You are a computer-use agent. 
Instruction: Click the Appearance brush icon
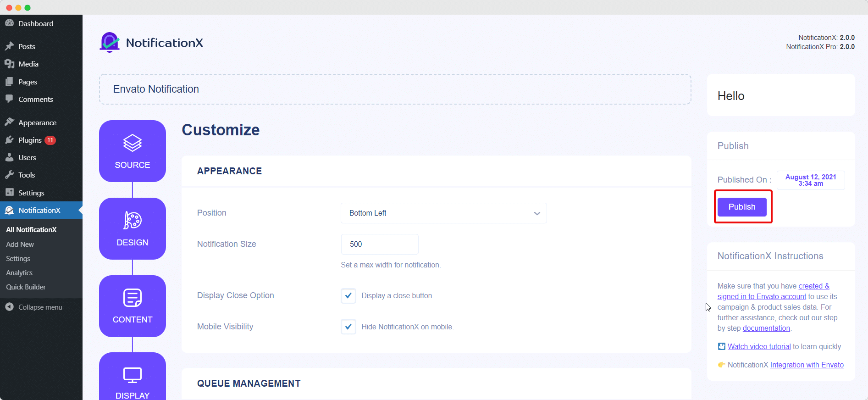[9, 122]
